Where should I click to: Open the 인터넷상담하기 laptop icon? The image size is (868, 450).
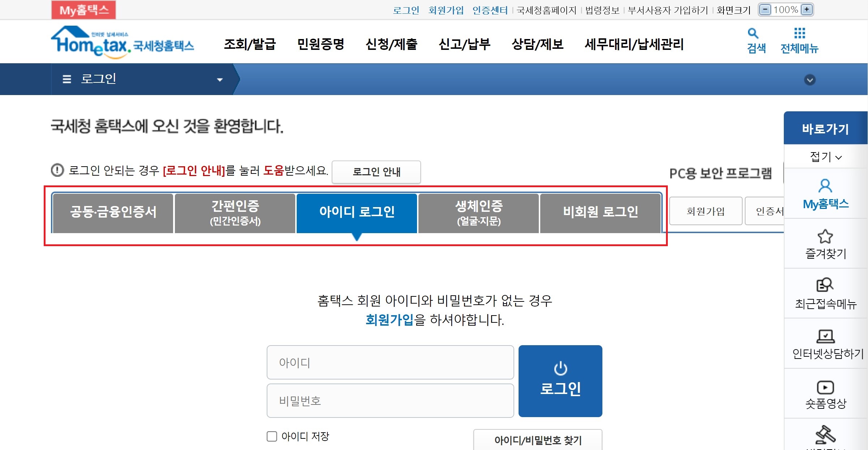coord(825,335)
